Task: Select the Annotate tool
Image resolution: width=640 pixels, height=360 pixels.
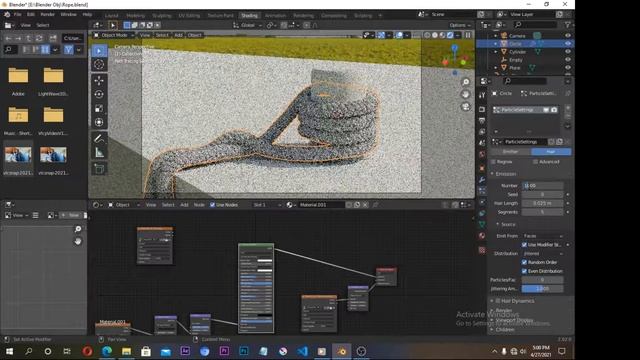Action: [99, 138]
